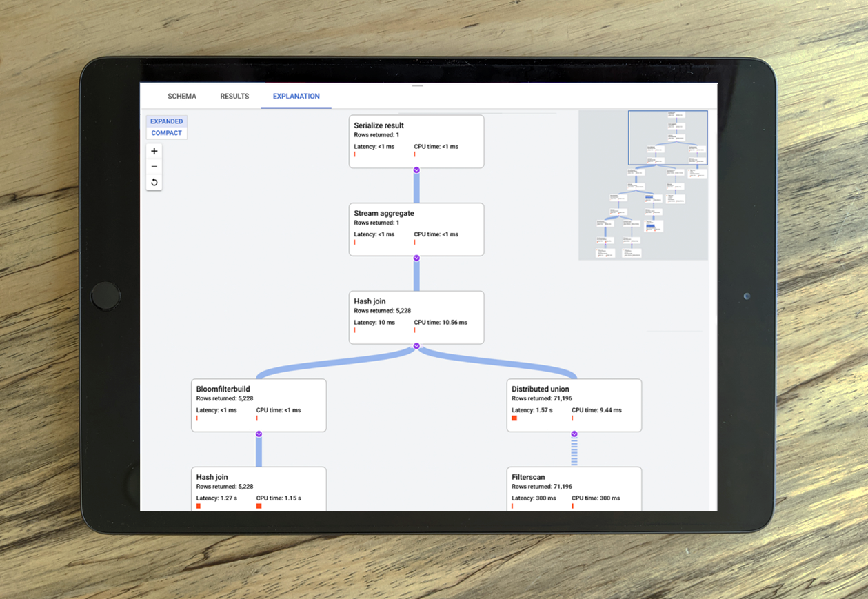Click the purple chevron under Stream aggregate
The width and height of the screenshot is (868, 599).
[x=416, y=258]
